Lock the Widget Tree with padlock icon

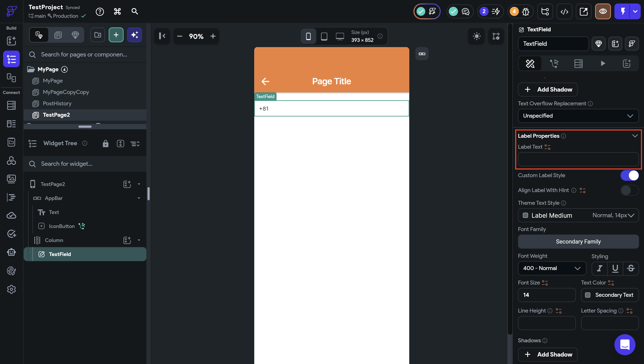106,143
